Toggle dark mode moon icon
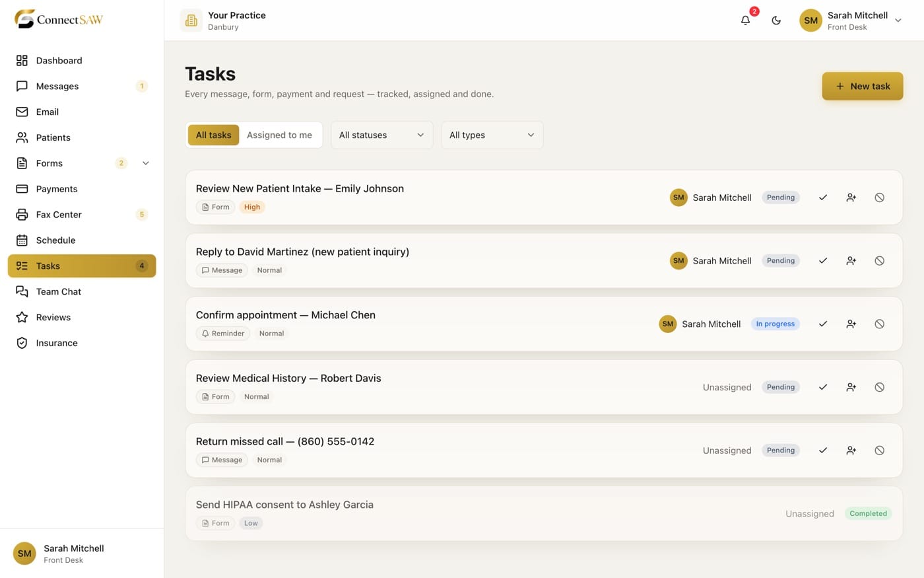924x578 pixels. tap(776, 20)
